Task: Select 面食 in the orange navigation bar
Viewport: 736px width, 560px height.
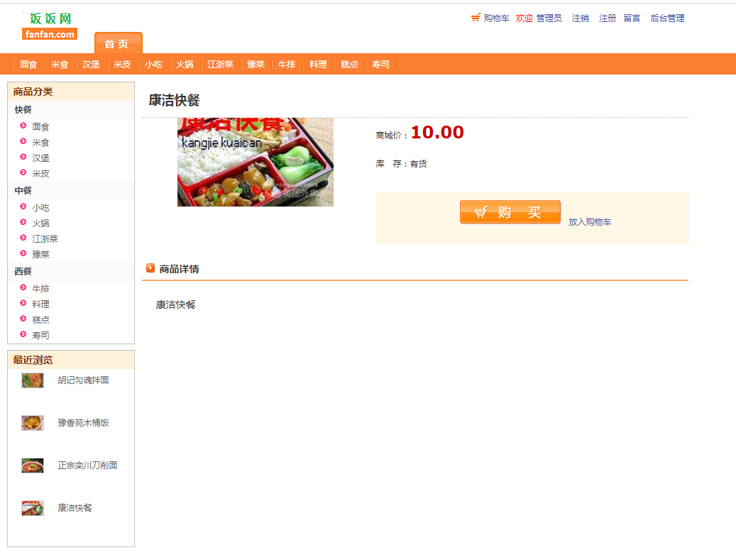Action: (x=28, y=65)
